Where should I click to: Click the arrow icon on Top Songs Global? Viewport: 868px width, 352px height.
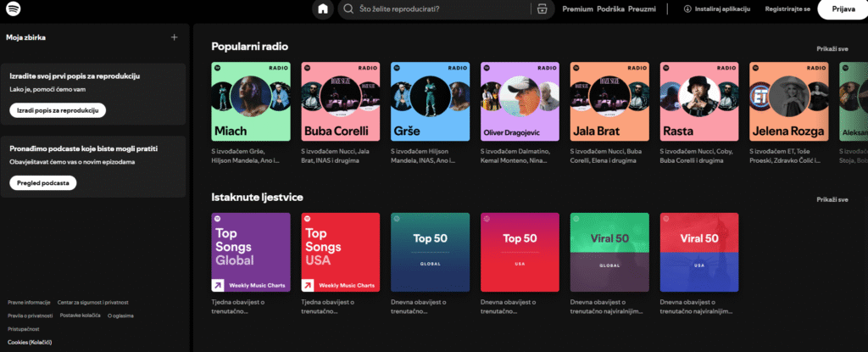pyautogui.click(x=218, y=286)
